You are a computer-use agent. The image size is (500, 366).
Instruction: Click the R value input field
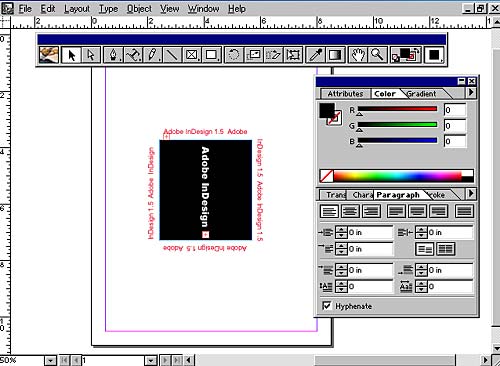pos(455,110)
